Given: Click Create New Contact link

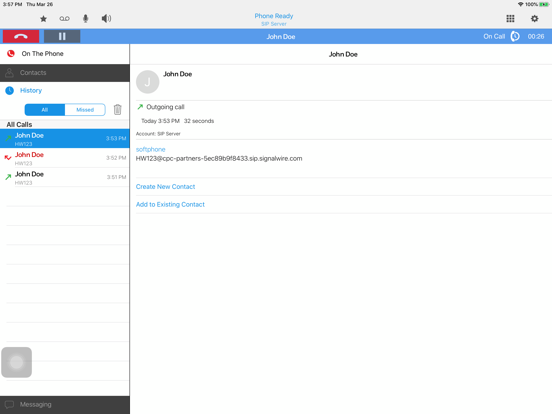Looking at the screenshot, I should click(x=165, y=187).
